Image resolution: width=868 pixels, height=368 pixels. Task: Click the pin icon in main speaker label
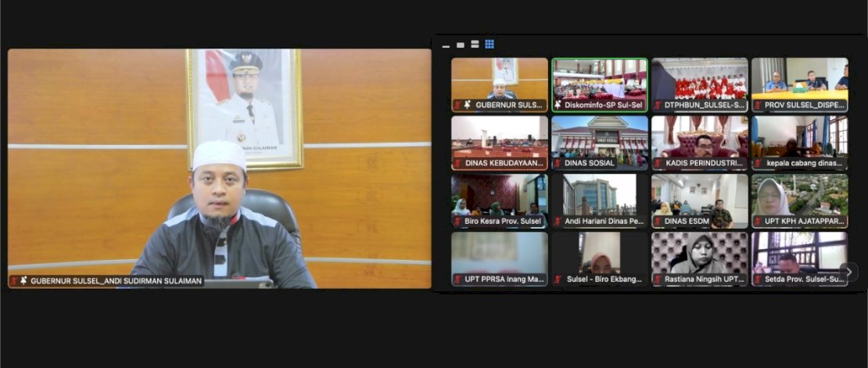point(23,280)
